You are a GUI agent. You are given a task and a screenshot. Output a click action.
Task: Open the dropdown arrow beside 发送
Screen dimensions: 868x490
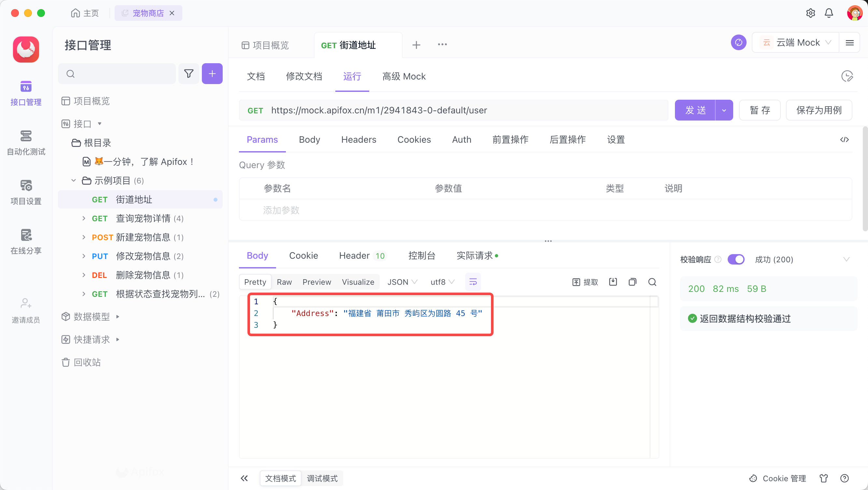click(724, 110)
